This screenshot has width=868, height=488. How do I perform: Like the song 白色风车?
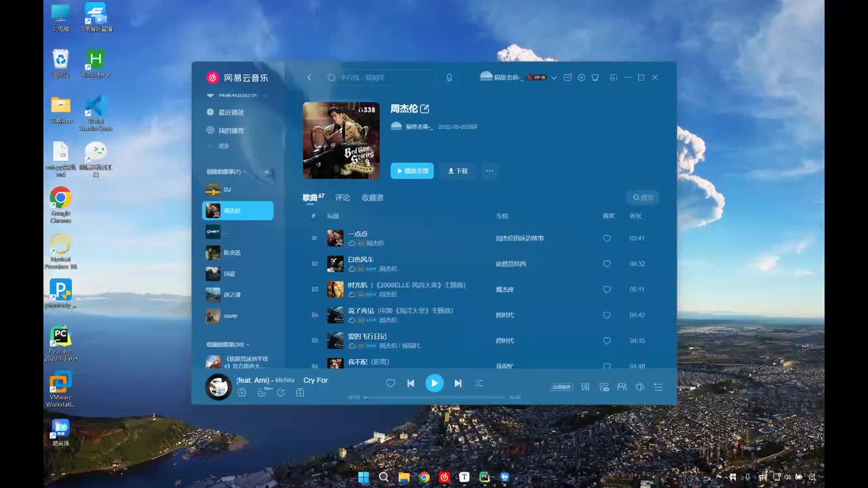(x=607, y=264)
